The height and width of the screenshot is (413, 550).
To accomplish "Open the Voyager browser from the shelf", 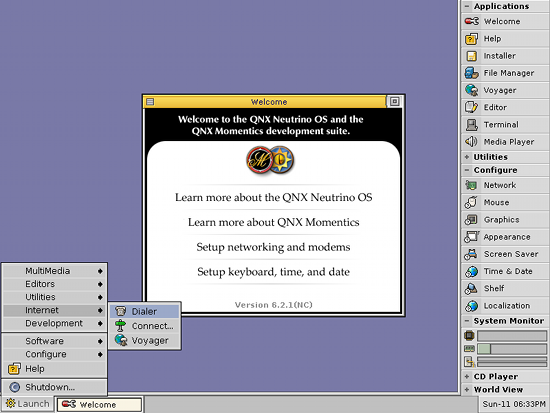I will coord(472,90).
